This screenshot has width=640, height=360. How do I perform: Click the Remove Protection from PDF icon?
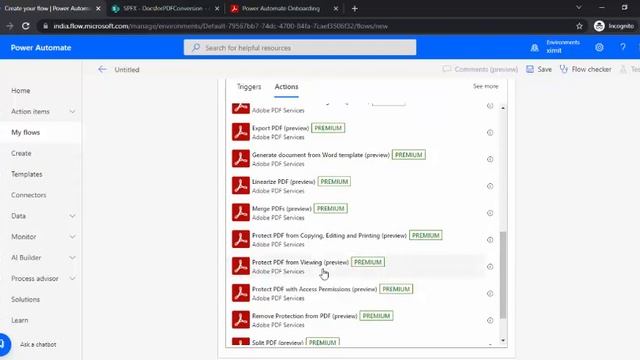(241, 320)
